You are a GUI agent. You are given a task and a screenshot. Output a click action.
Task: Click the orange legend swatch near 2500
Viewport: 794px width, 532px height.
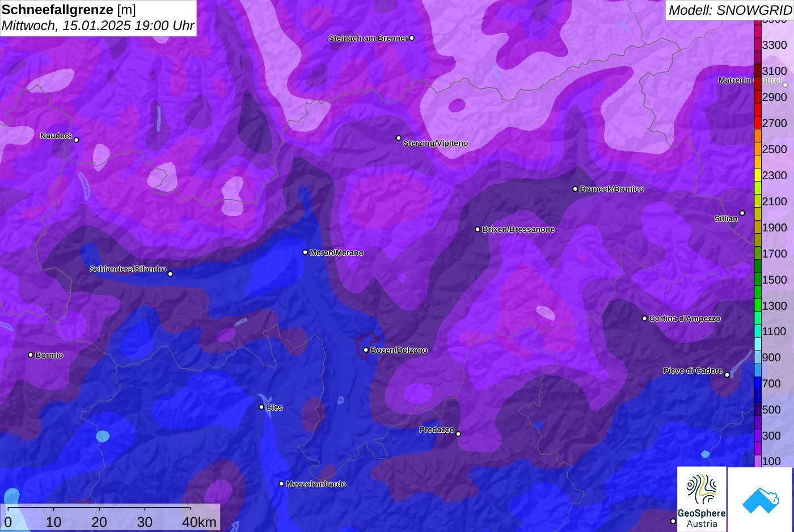coord(758,149)
